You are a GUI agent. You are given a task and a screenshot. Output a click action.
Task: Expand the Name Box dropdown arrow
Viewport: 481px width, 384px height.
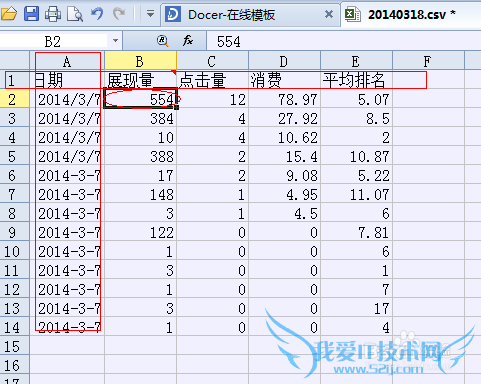(x=115, y=41)
